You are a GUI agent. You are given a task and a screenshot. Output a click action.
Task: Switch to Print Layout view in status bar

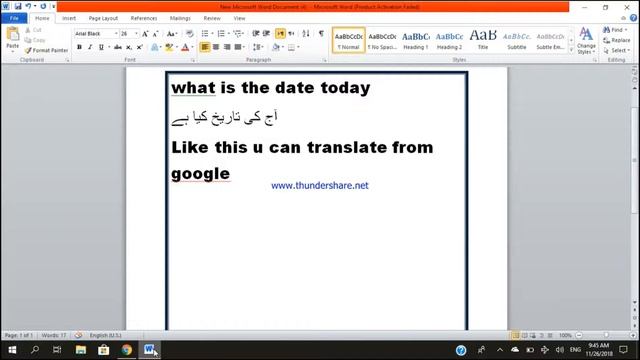tap(516, 336)
